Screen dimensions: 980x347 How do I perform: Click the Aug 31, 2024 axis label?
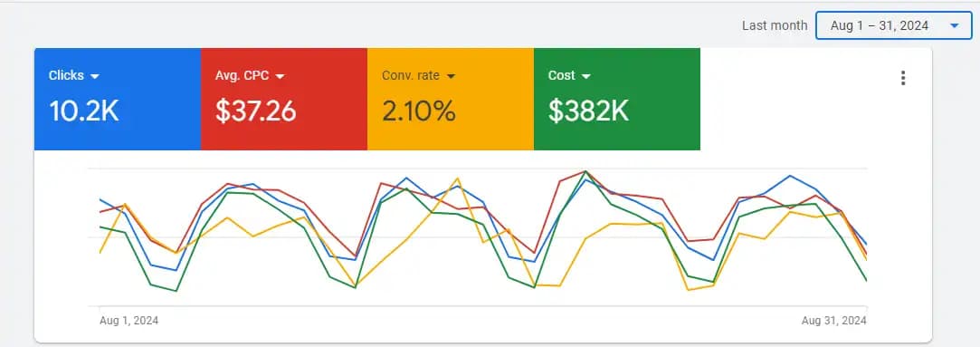[x=833, y=321]
